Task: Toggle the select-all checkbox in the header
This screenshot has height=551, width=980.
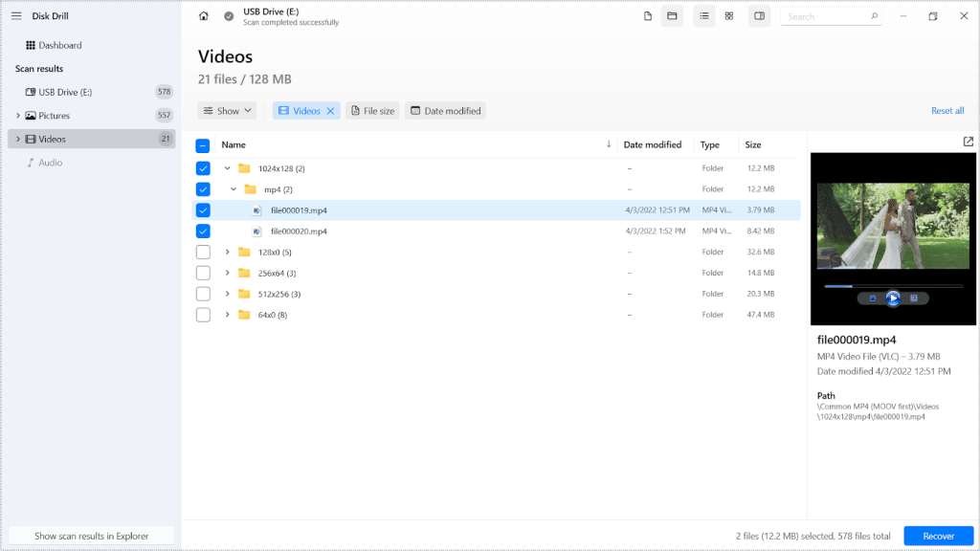Action: (203, 145)
